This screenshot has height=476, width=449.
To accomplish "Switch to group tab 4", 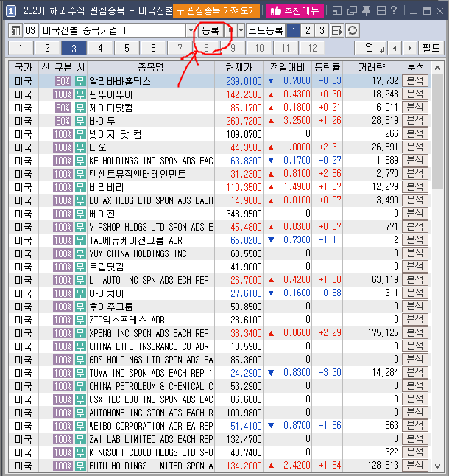I will 100,48.
